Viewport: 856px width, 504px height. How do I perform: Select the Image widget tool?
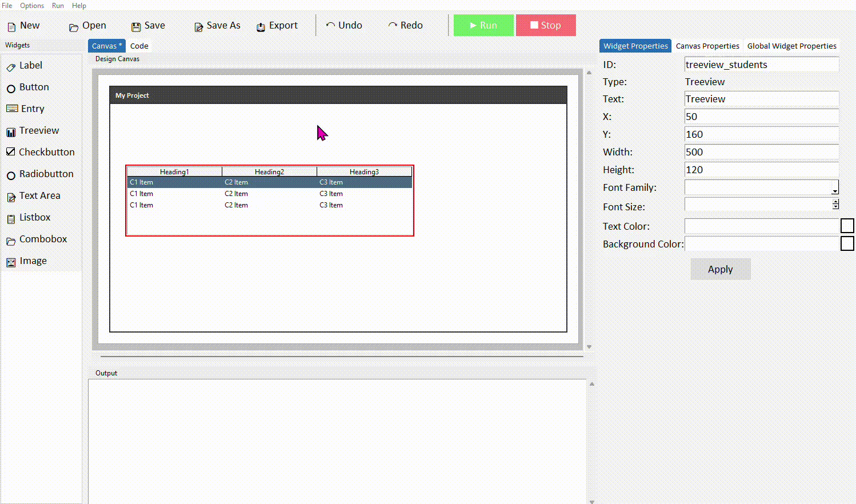point(33,261)
